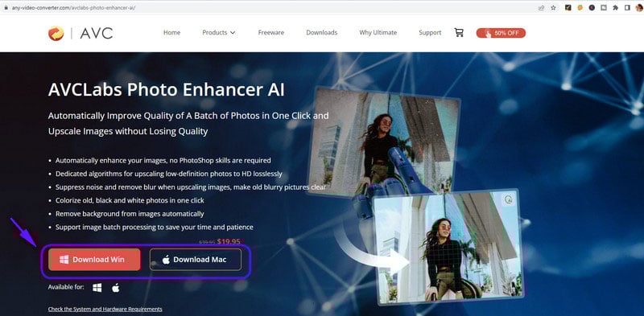Click the 'Remove background from images automatically' bullet
Viewport: 644px width, 316px height.
130,214
